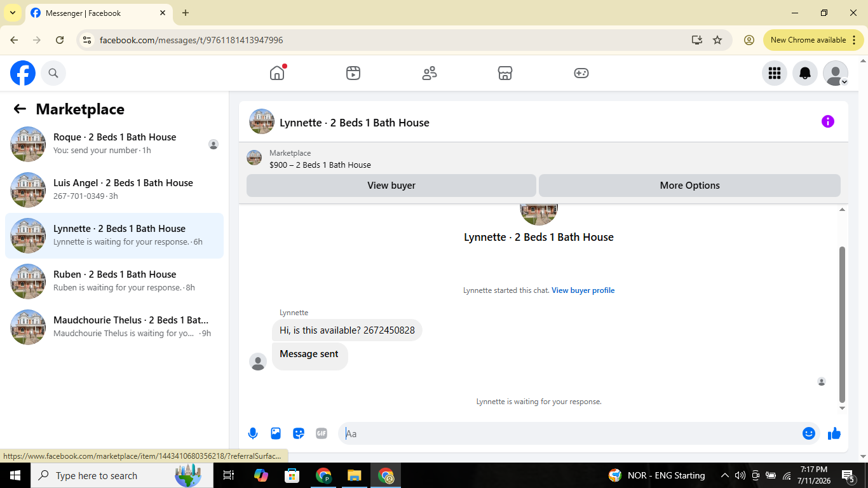868x488 pixels.
Task: Click the Windows taskbar search box
Action: point(122,475)
